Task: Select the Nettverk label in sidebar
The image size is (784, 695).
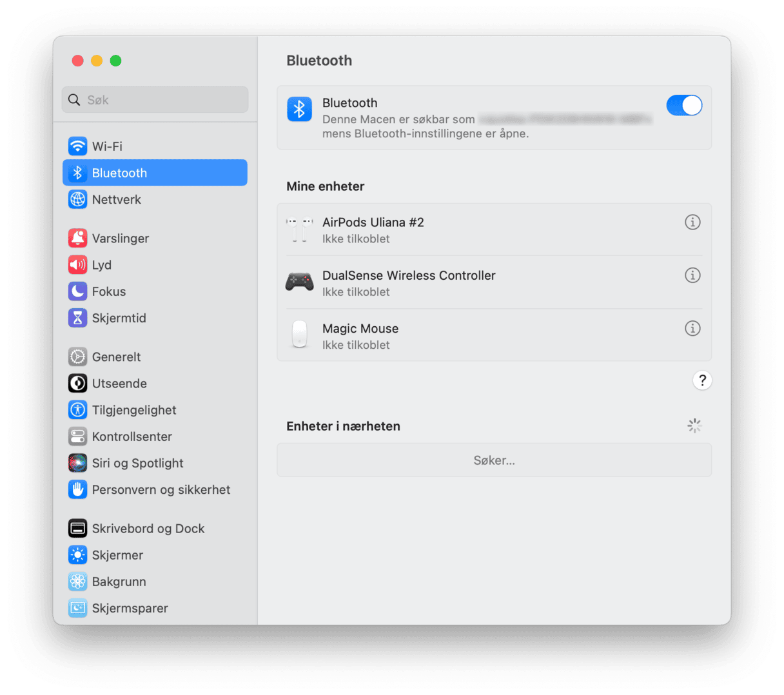Action: [x=117, y=199]
